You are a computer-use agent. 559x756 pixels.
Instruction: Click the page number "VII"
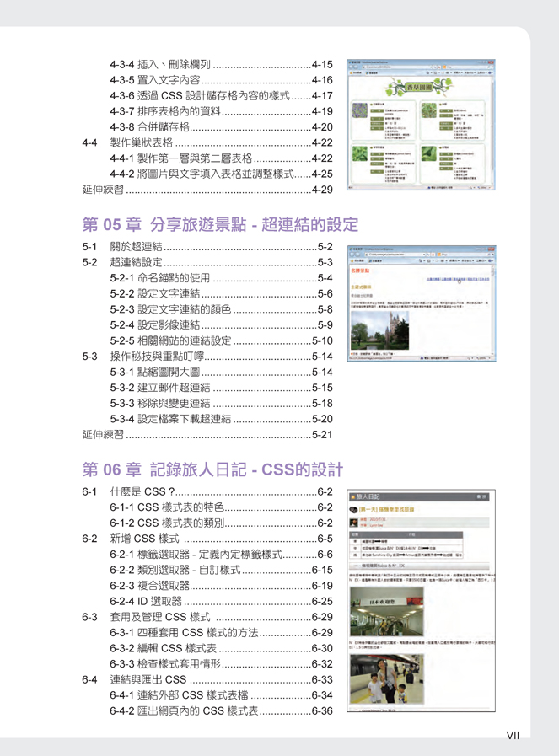click(513, 735)
